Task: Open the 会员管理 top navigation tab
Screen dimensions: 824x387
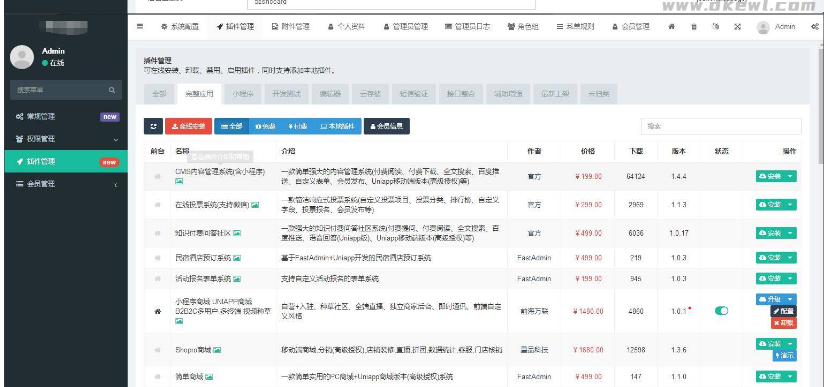Action: [x=631, y=26]
